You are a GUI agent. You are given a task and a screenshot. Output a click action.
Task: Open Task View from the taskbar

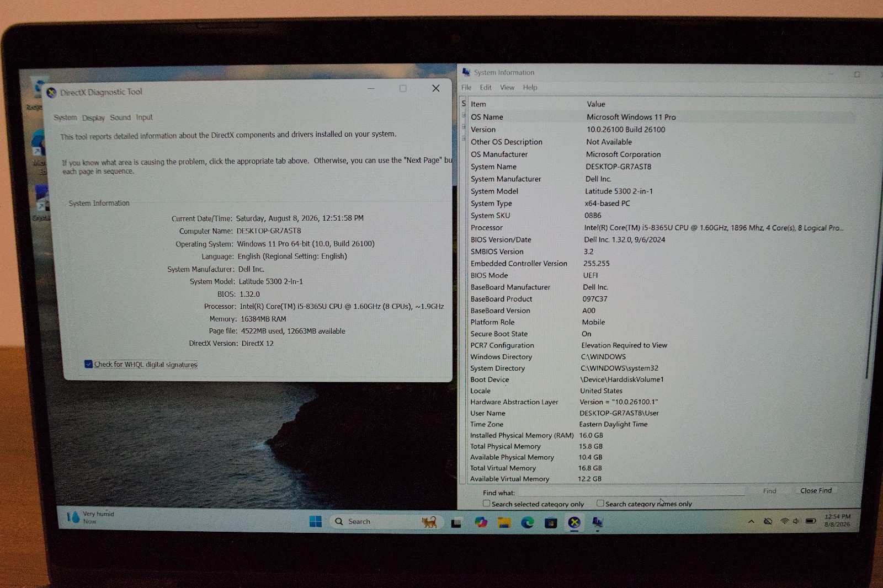(456, 522)
